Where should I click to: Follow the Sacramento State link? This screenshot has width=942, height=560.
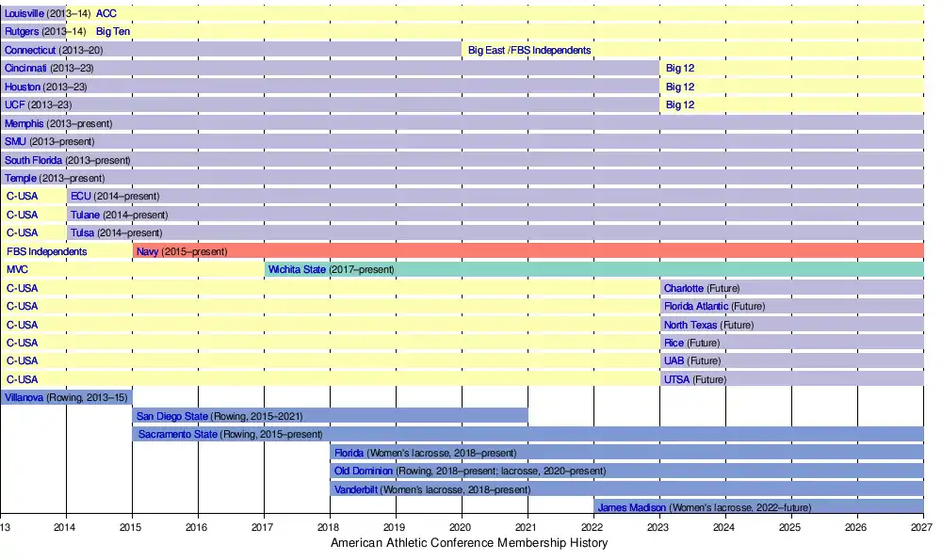(x=177, y=434)
